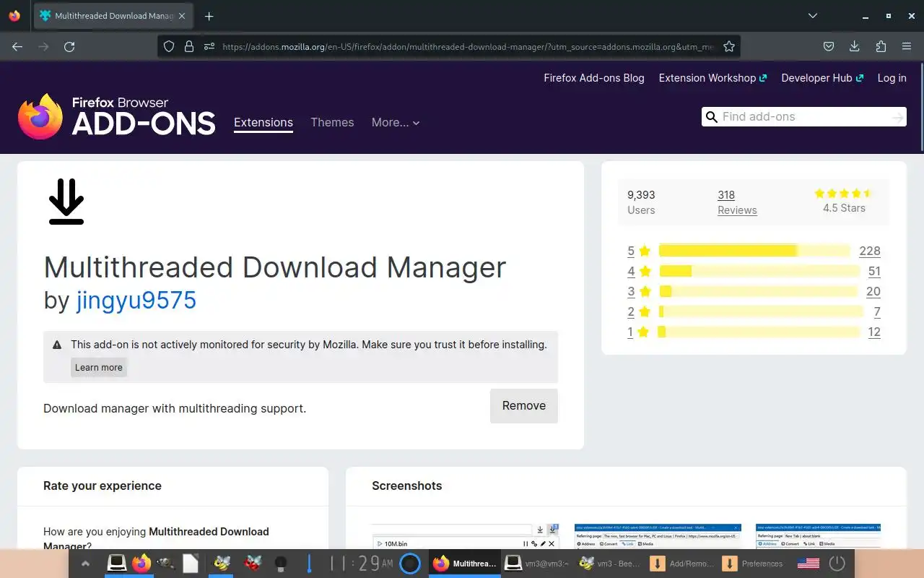Click the back navigation arrow
The height and width of the screenshot is (578, 924).
[17, 46]
